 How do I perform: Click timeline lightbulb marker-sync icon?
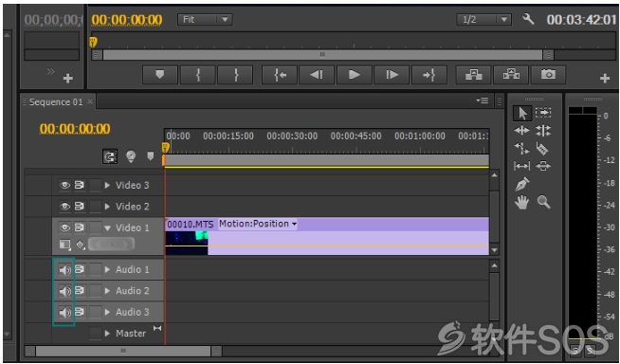pyautogui.click(x=131, y=156)
